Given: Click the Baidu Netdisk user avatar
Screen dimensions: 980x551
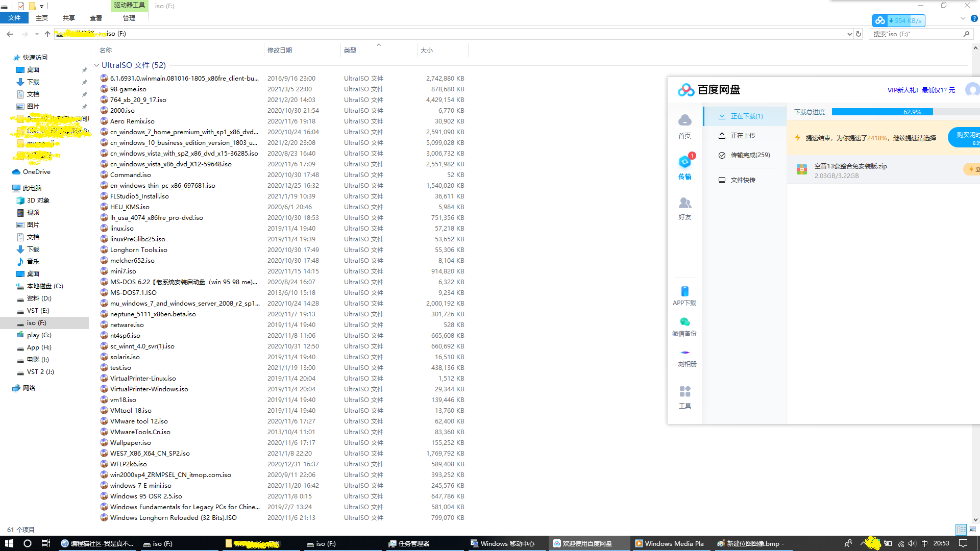Looking at the screenshot, I should point(972,90).
